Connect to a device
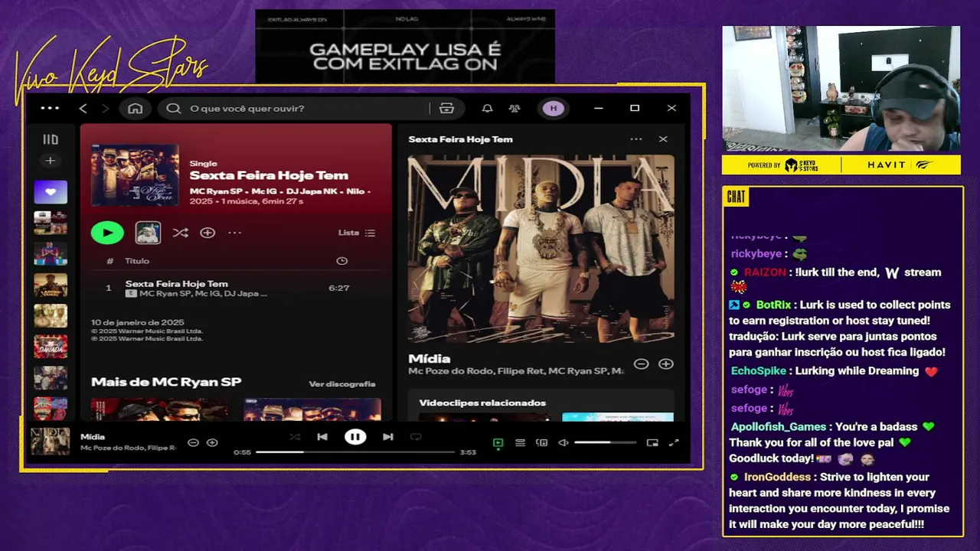 (541, 442)
